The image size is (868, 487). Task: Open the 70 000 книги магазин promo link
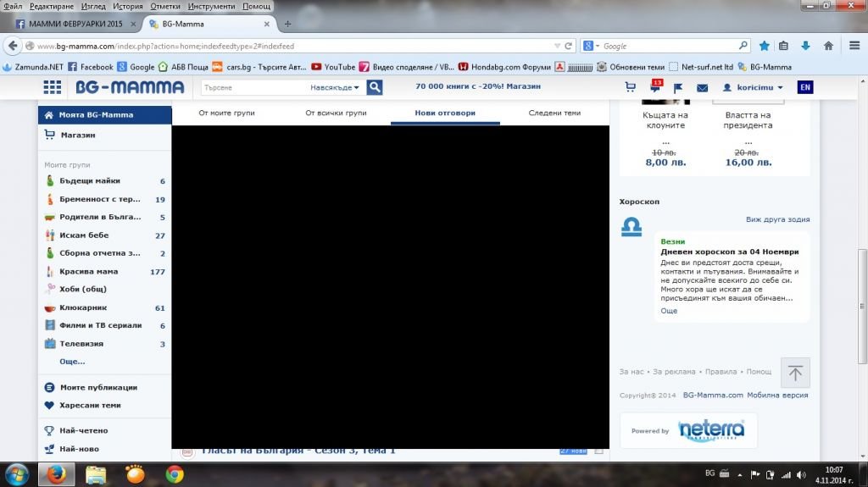point(478,86)
